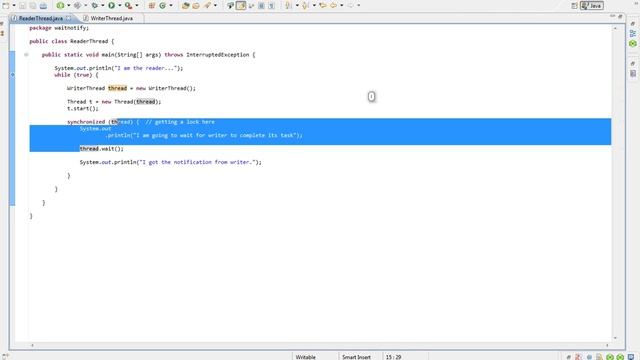Click 'package waitnotify;' code line

tap(59, 28)
